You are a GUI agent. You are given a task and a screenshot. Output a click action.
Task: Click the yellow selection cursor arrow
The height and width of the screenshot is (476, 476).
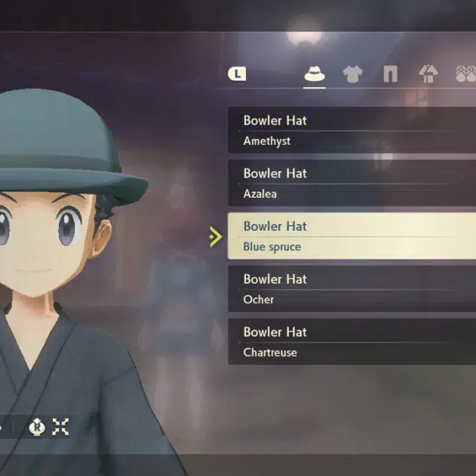[215, 236]
